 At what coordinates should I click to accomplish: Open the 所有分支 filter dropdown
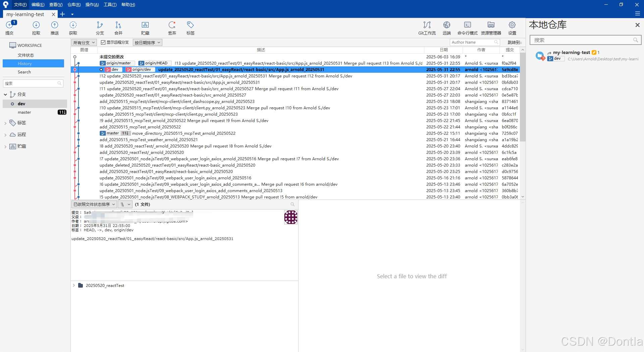pyautogui.click(x=84, y=42)
